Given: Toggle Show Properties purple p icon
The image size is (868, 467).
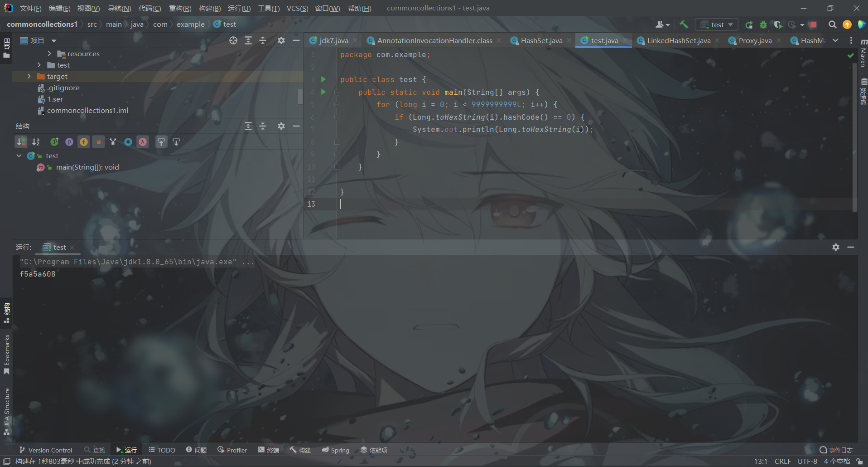Looking at the screenshot, I should (69, 142).
